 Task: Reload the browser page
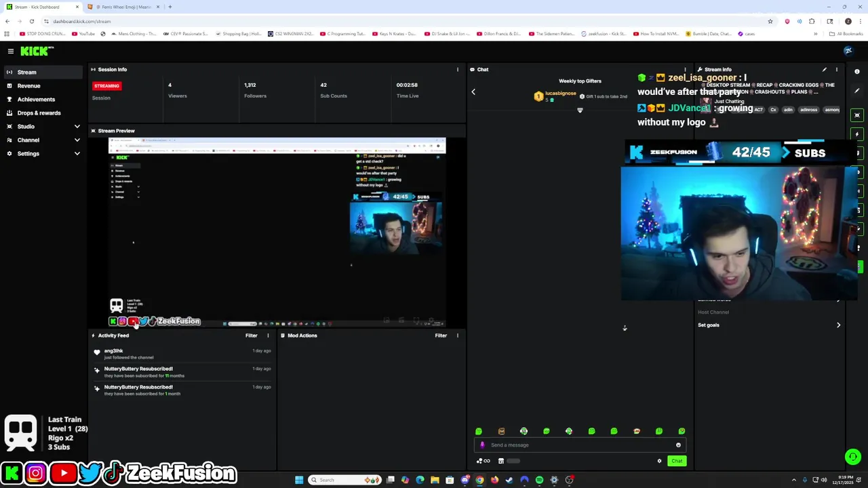coord(31,21)
